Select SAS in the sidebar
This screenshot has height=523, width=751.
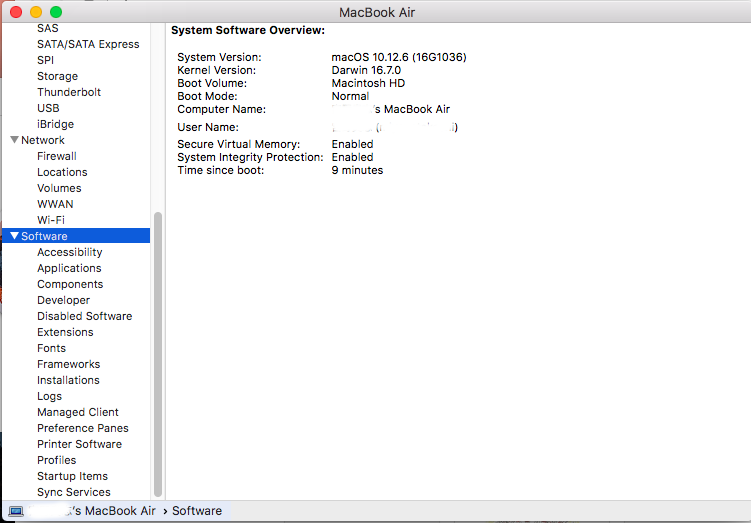[x=47, y=28]
